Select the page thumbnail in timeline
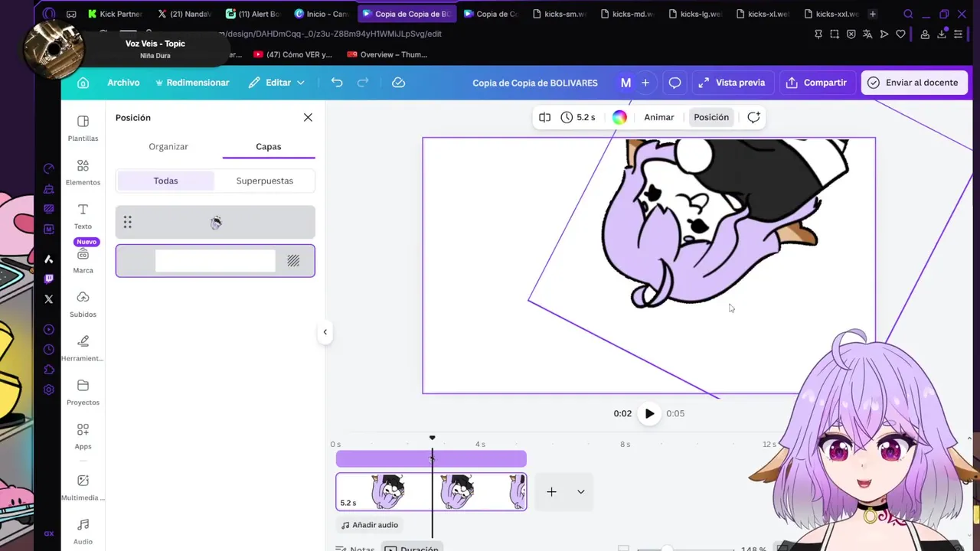 [431, 491]
